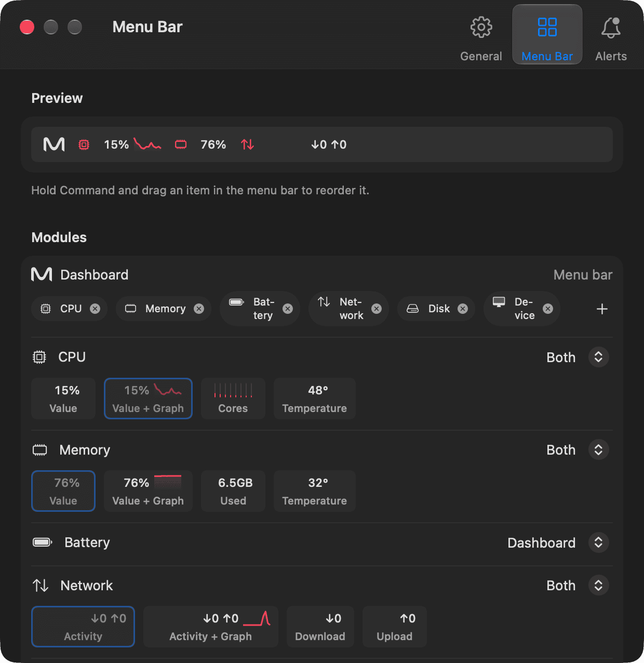Open the Memory display location dropdown
The image size is (644, 663).
[x=598, y=449]
